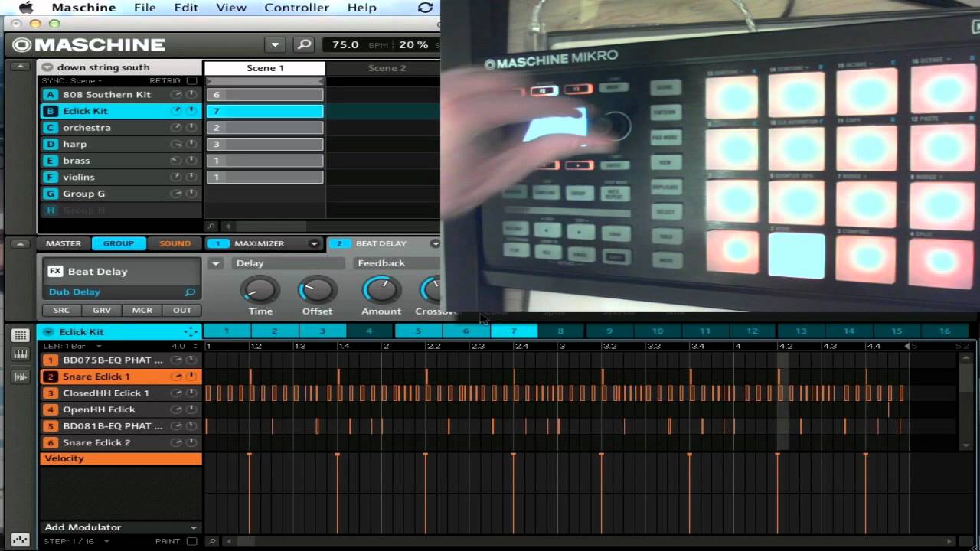Screen dimensions: 980x551
Task: Open the SYNC: Scene dropdown
Action: click(x=73, y=80)
